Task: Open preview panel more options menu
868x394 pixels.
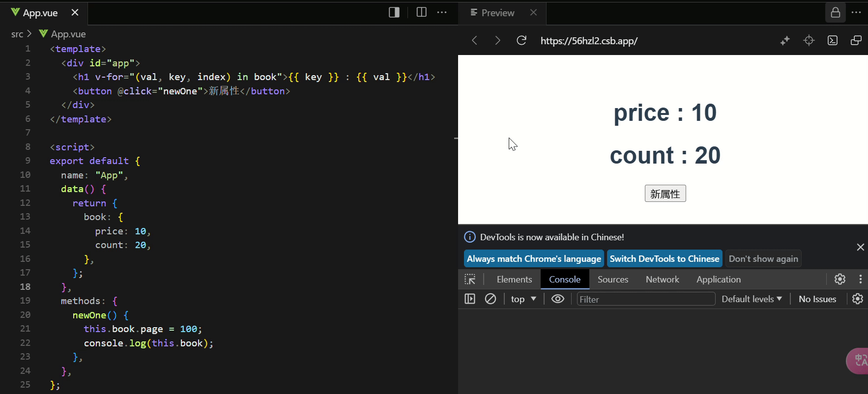Action: (x=856, y=12)
